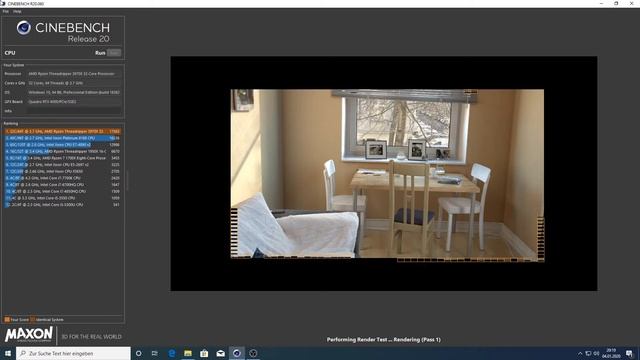Select the Core i7-7700K ranking row
This screenshot has height=360, width=640.
coord(62,178)
